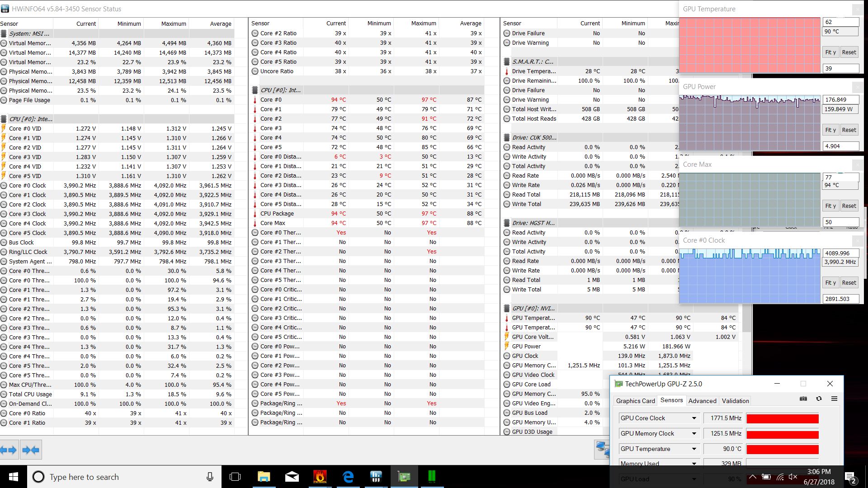Image resolution: width=868 pixels, height=488 pixels.
Task: Toggle the muted volume tray icon
Action: click(x=793, y=477)
